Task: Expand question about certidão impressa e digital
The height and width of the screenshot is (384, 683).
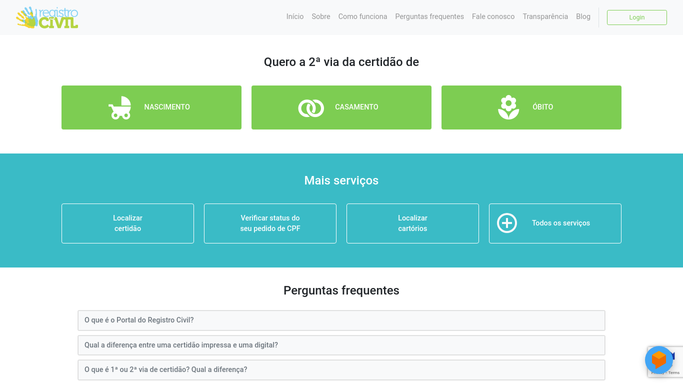Action: pos(342,345)
